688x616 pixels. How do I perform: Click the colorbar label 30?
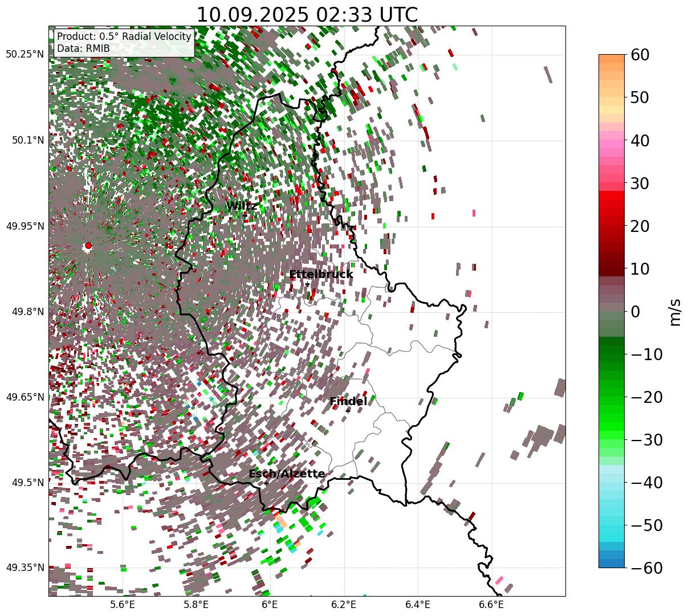click(640, 183)
